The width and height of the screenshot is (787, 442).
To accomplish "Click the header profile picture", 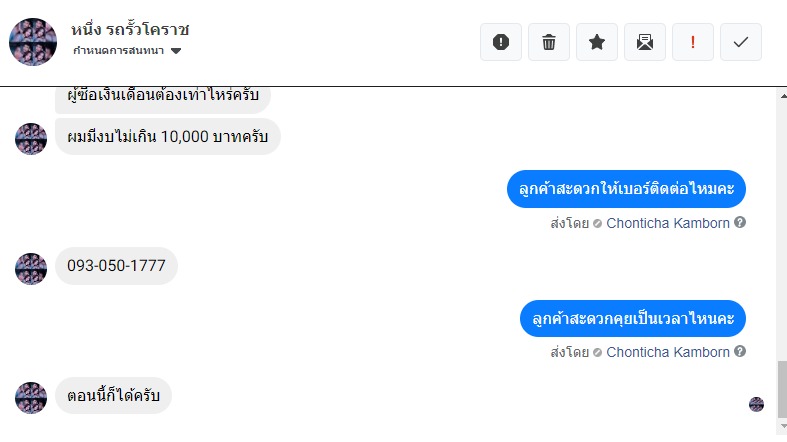I will point(33,42).
